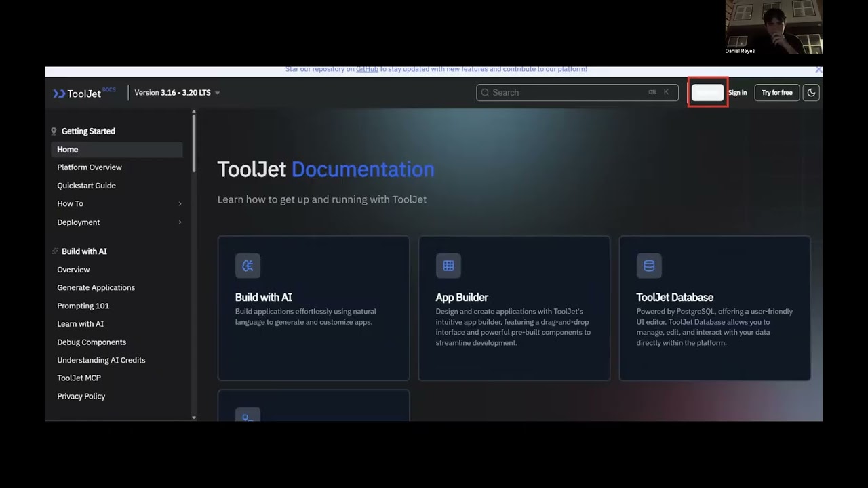Viewport: 868px width, 488px height.
Task: Click the Try for free button
Action: tap(776, 93)
